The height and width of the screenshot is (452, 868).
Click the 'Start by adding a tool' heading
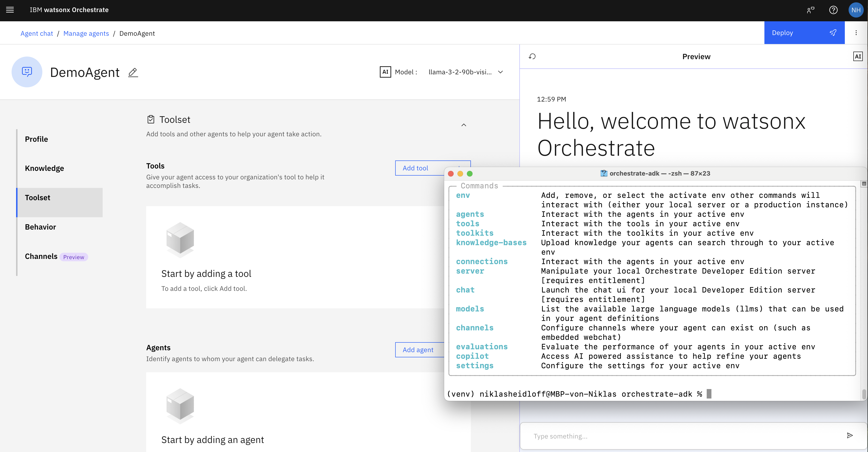206,274
